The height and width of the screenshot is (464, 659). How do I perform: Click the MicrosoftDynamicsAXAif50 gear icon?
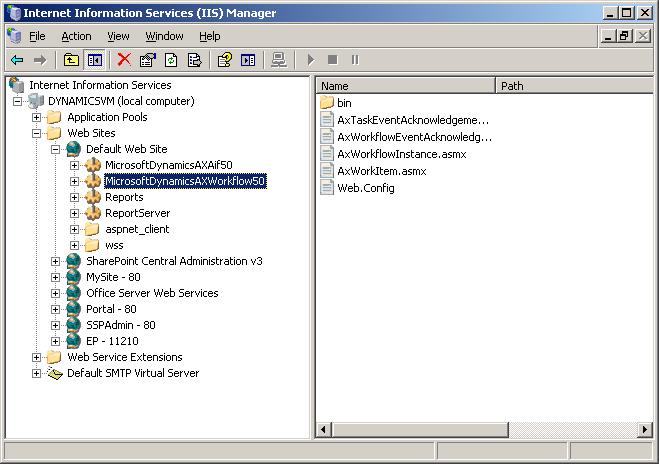pos(92,165)
